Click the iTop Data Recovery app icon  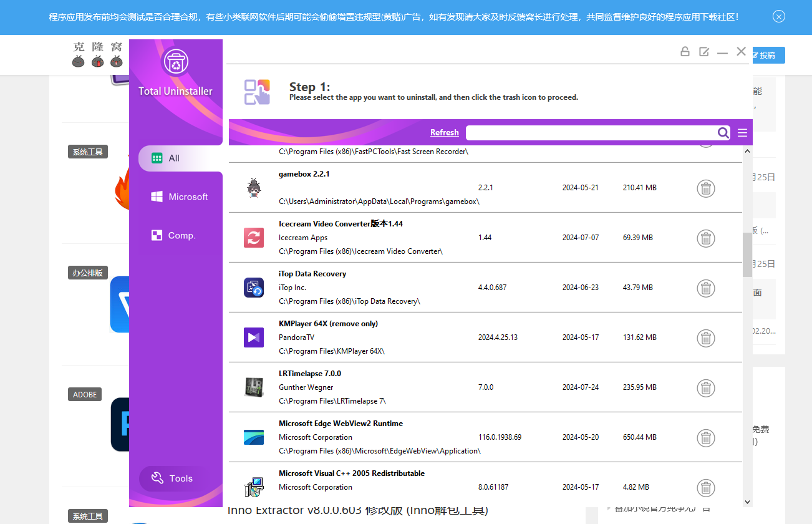(254, 288)
